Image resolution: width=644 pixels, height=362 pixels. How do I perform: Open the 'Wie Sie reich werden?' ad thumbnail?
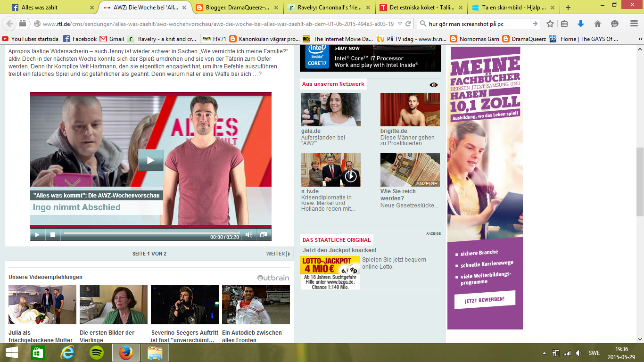(x=410, y=170)
